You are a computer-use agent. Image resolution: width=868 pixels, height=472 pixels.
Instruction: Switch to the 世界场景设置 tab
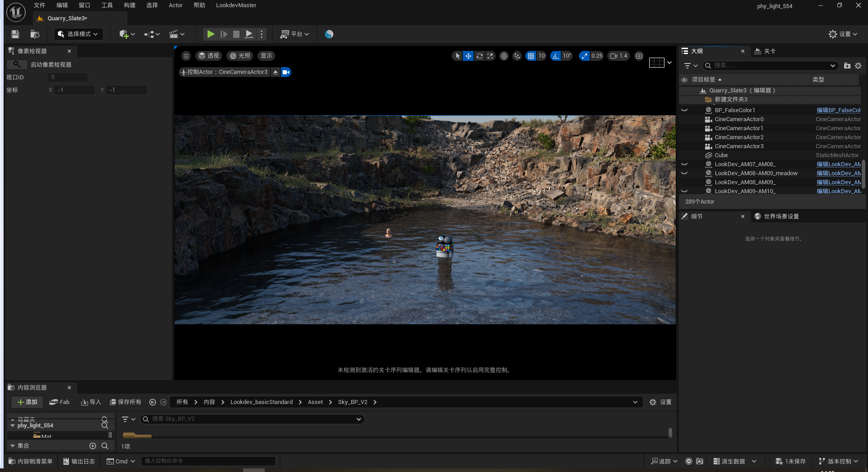click(x=781, y=217)
